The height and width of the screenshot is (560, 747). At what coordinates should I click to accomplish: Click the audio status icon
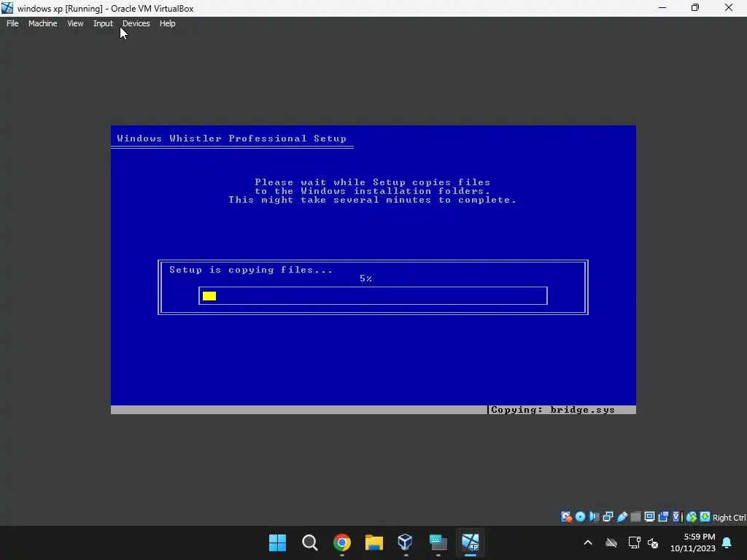(594, 517)
